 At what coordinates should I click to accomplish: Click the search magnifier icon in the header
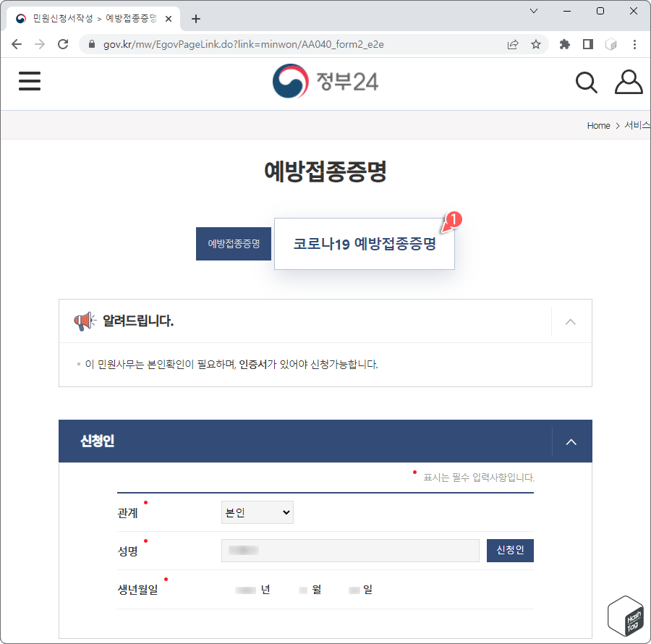(586, 82)
